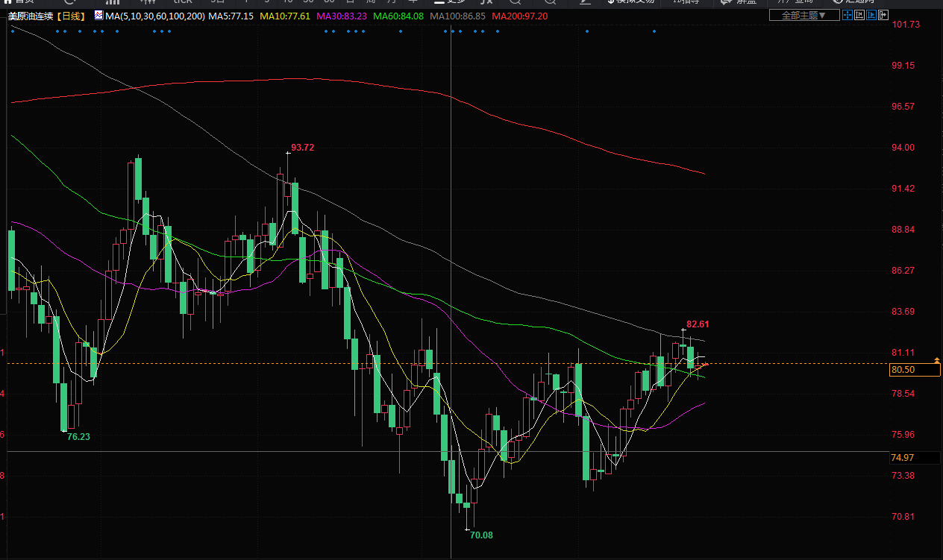Click the rightmost blue event dot at top
943x560 pixels.
coord(654,31)
